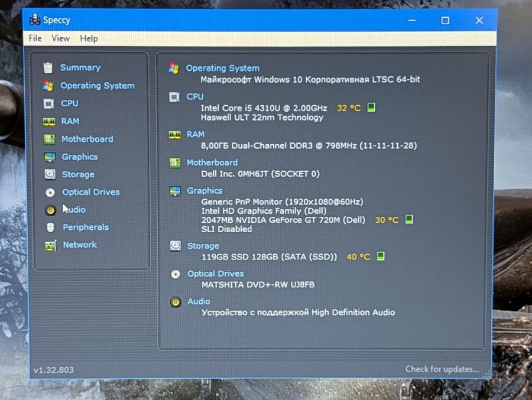
Task: Click the Graphics monitor icon in summary panel
Action: pos(175,191)
